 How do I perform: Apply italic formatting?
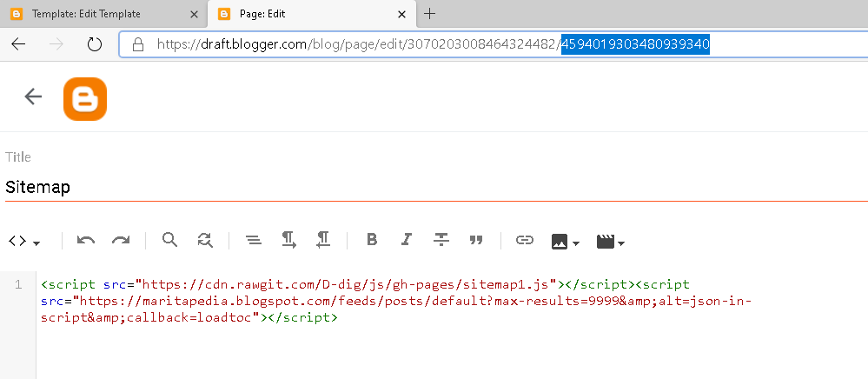coord(407,240)
